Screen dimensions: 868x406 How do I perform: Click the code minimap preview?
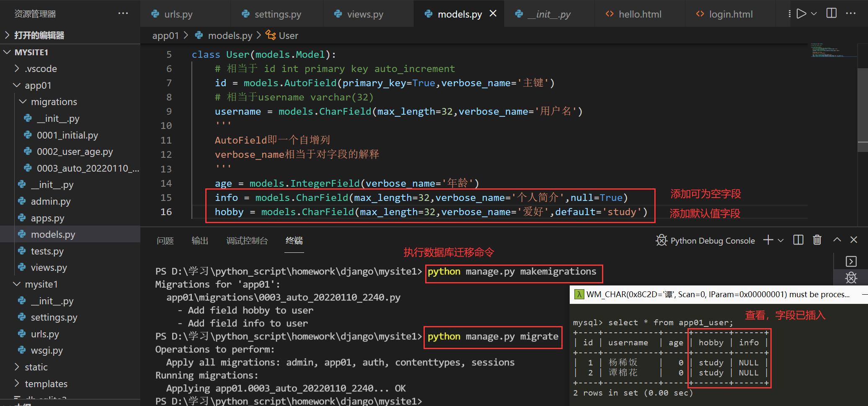coord(833,50)
